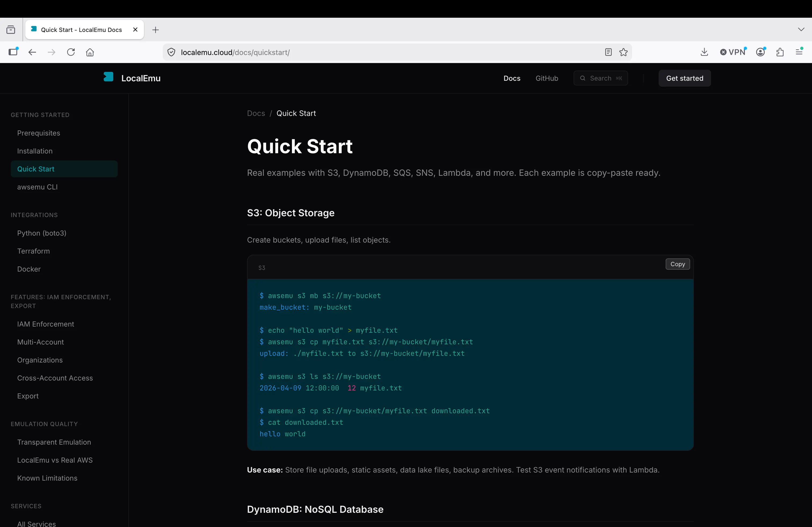Reload the current page
Screen dimensions: 812x527
click(x=71, y=52)
